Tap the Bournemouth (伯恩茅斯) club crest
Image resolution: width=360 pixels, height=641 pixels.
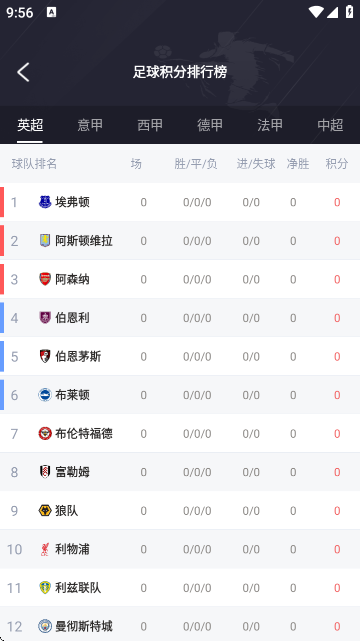(x=45, y=356)
